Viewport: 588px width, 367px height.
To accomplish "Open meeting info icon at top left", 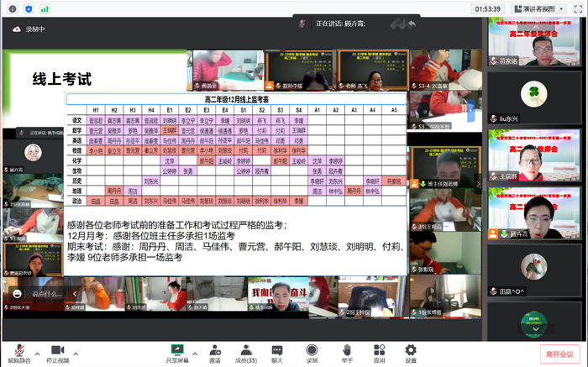I will tap(13, 9).
